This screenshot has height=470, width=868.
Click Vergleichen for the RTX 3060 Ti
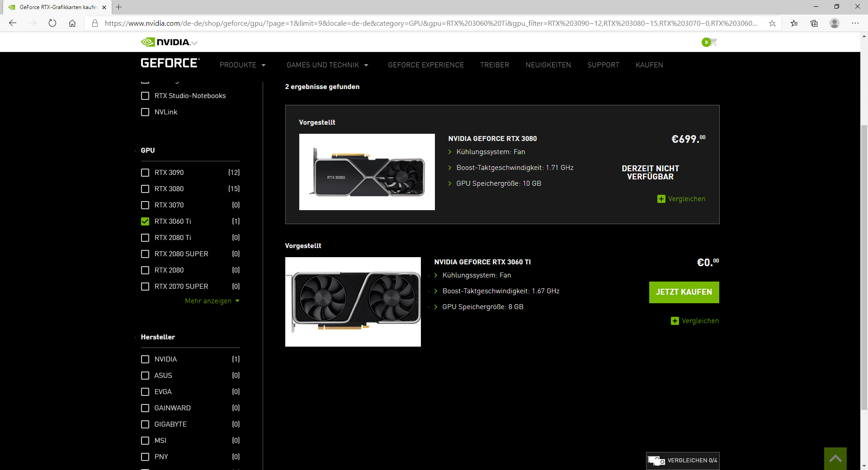pyautogui.click(x=700, y=321)
